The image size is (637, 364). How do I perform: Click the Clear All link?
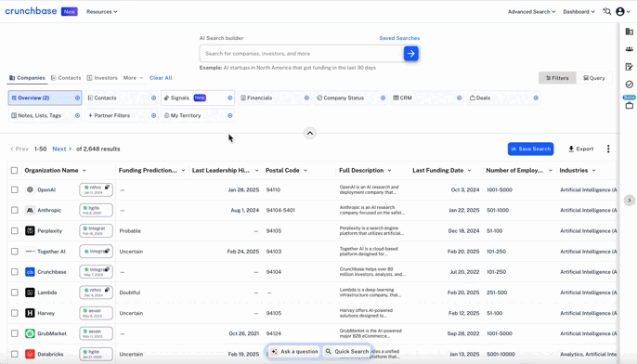tap(161, 78)
